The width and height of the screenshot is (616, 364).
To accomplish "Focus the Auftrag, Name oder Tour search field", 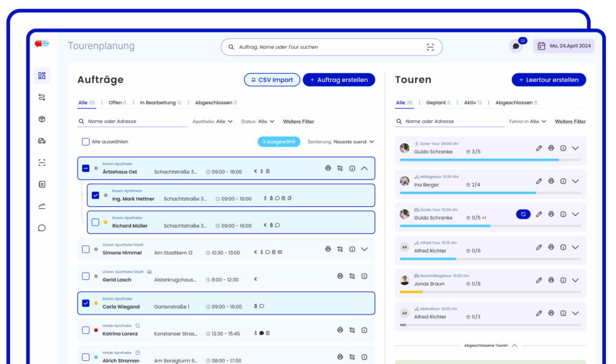I will coord(331,47).
